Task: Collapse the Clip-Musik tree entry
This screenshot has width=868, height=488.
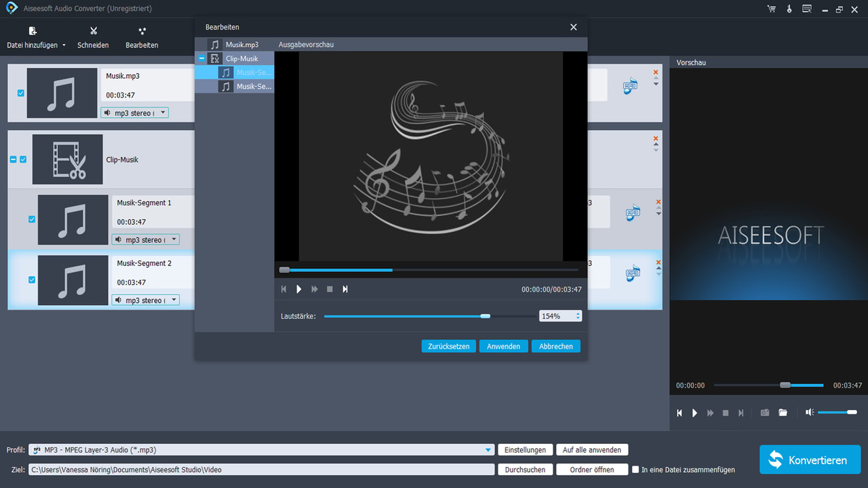Action: (200, 58)
